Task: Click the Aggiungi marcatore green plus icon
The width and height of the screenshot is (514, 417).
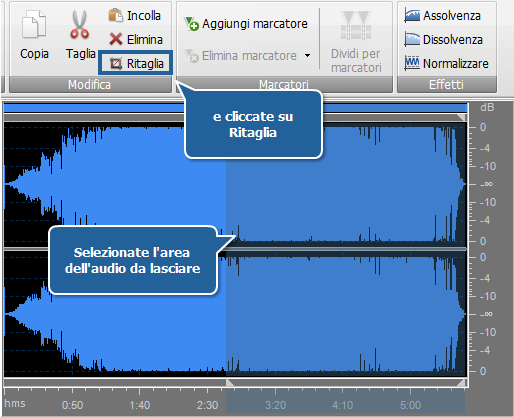Action: (192, 24)
